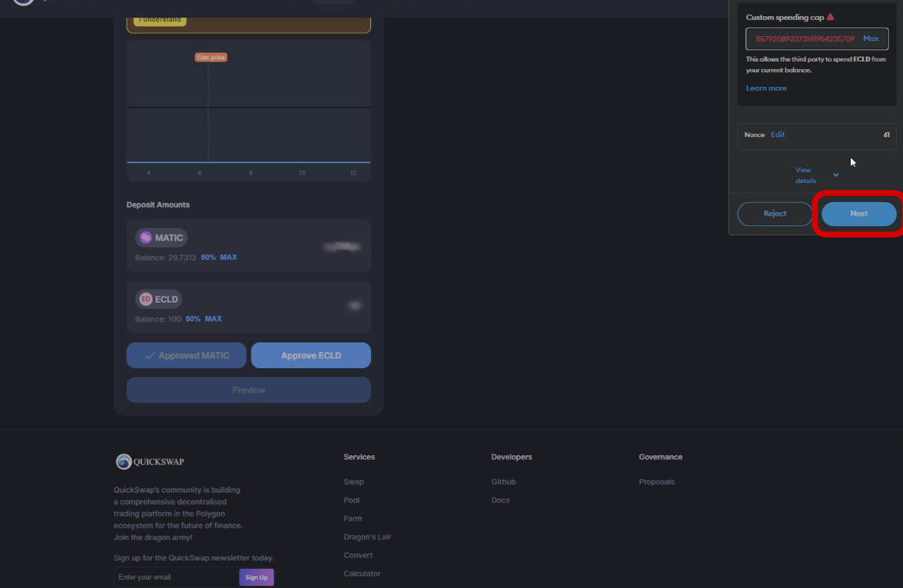Click the Approved MATIC checkmark icon
903x588 pixels.
click(150, 355)
